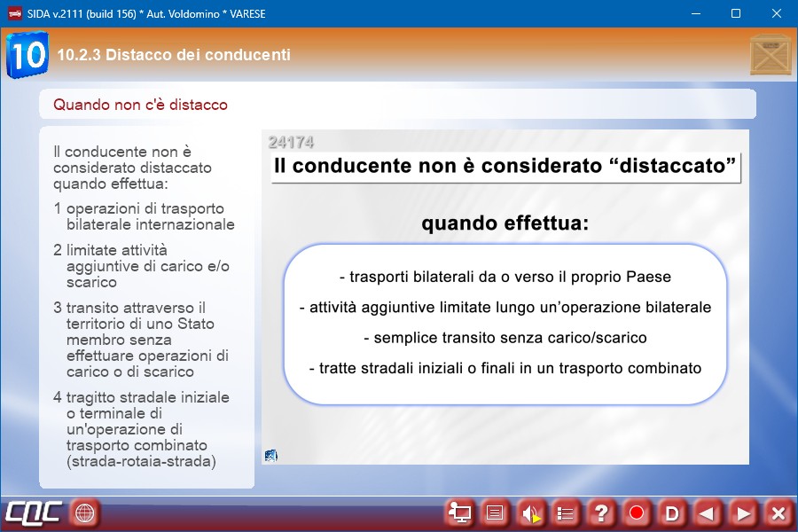Click the CQC logo in bottom bar
Image resolution: width=798 pixels, height=532 pixels.
click(x=34, y=512)
